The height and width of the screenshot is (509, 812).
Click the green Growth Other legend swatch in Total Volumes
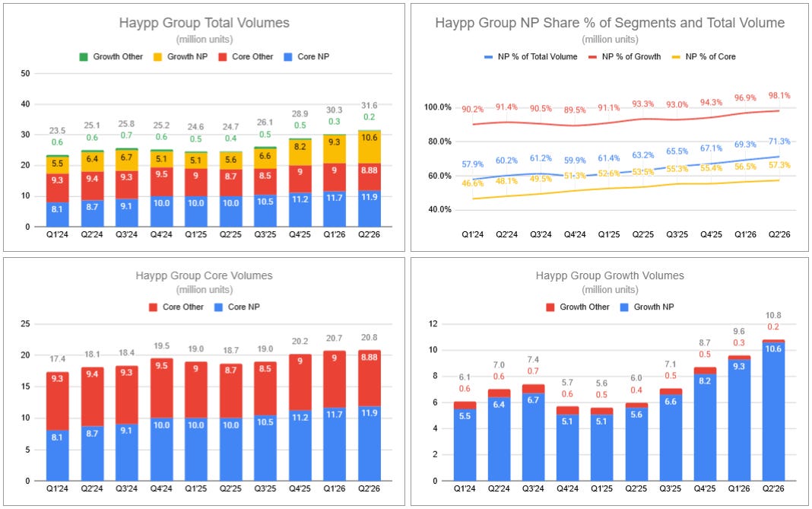(x=84, y=57)
